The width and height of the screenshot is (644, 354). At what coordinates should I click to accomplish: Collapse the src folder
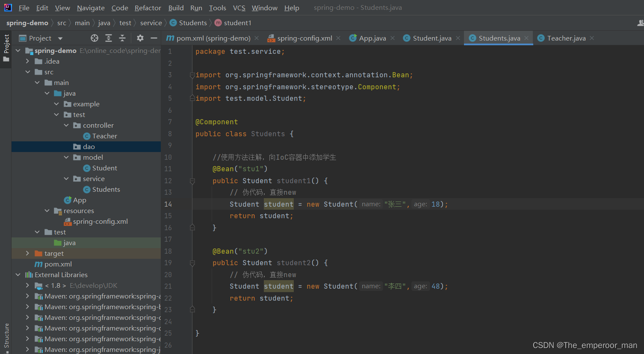(28, 72)
